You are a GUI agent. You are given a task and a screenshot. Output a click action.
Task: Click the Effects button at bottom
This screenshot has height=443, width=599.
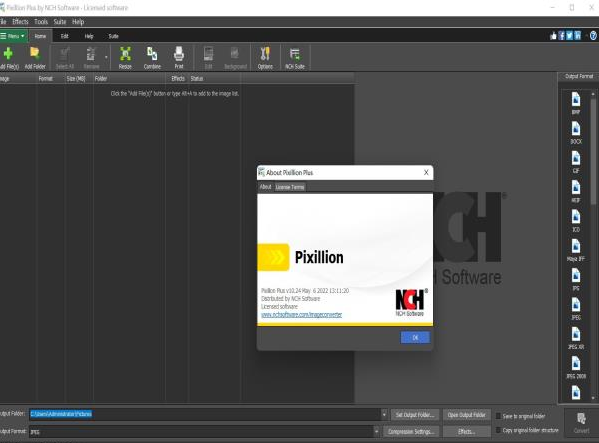(x=466, y=432)
